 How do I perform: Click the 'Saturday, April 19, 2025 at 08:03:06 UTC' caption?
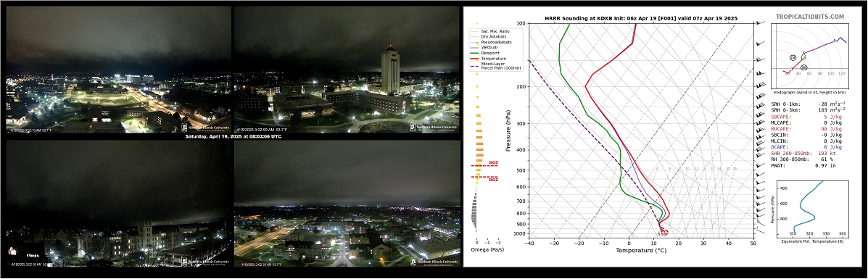click(233, 136)
